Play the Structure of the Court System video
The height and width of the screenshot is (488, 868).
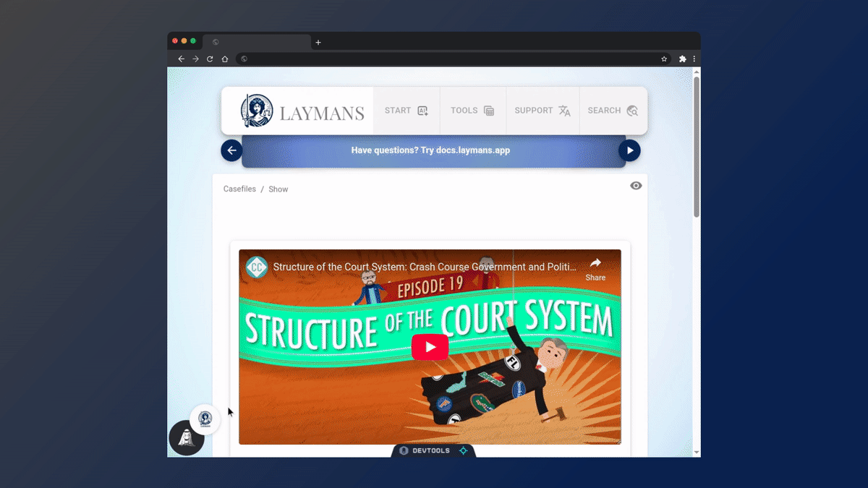coord(430,347)
